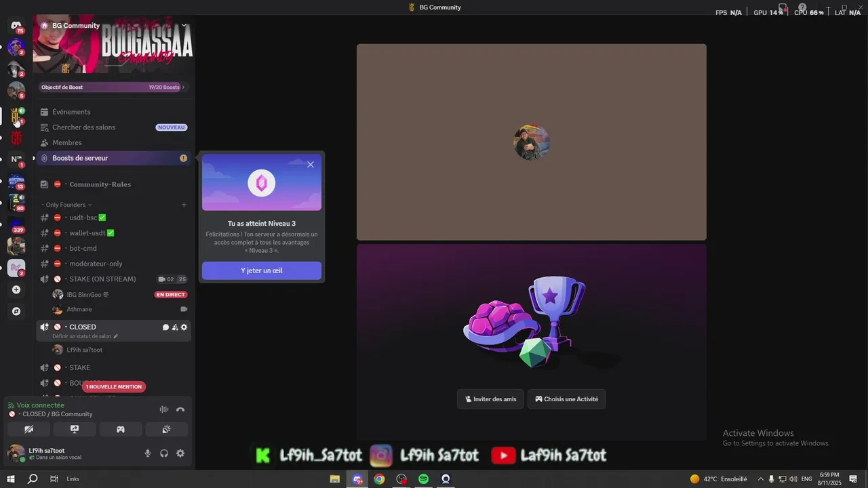868x488 pixels.
Task: Open user settings gear icon
Action: click(180, 453)
